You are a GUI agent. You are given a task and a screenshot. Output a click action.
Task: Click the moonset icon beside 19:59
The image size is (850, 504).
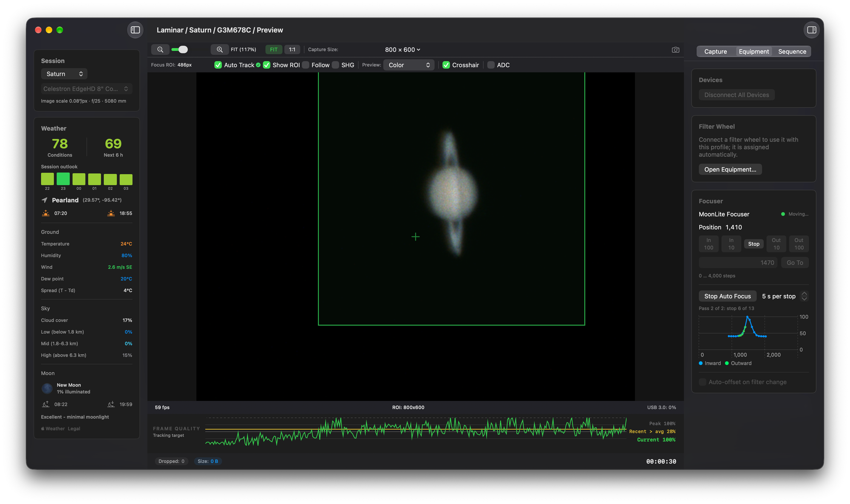point(111,404)
